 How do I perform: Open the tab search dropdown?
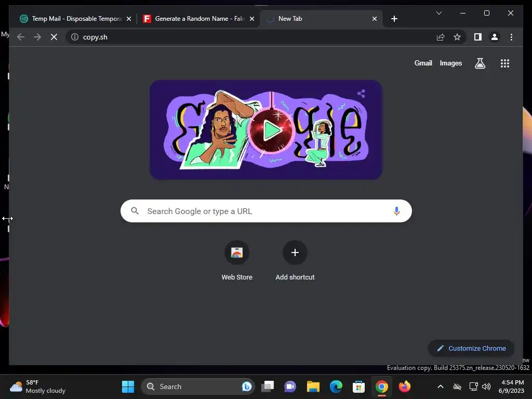coord(438,13)
